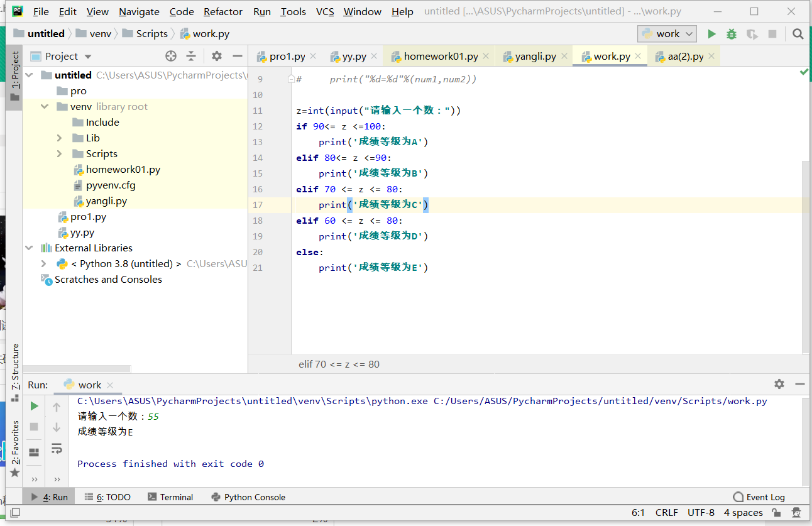Open Search Everywhere magnifier icon

[x=798, y=34]
